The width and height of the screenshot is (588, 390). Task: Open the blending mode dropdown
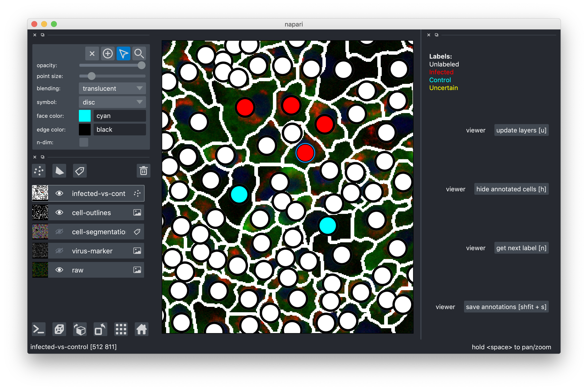[x=112, y=88]
